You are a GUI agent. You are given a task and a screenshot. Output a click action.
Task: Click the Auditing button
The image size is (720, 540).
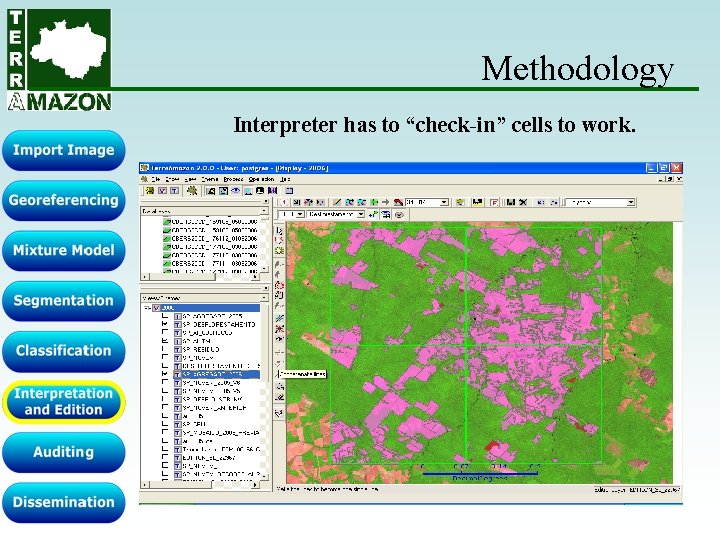[63, 452]
